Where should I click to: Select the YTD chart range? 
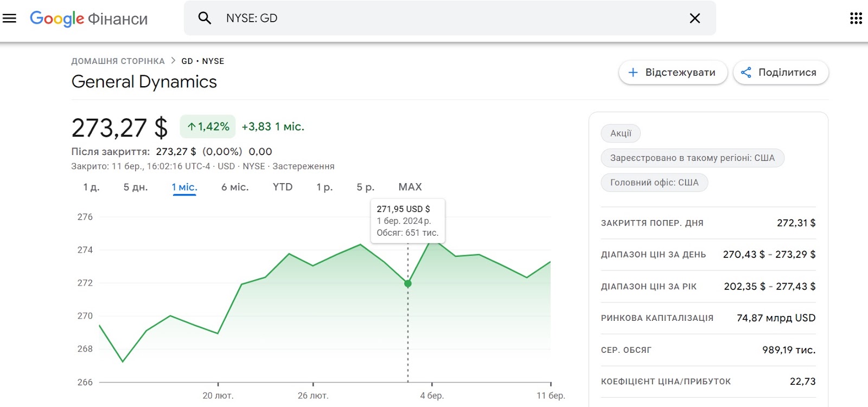(283, 187)
